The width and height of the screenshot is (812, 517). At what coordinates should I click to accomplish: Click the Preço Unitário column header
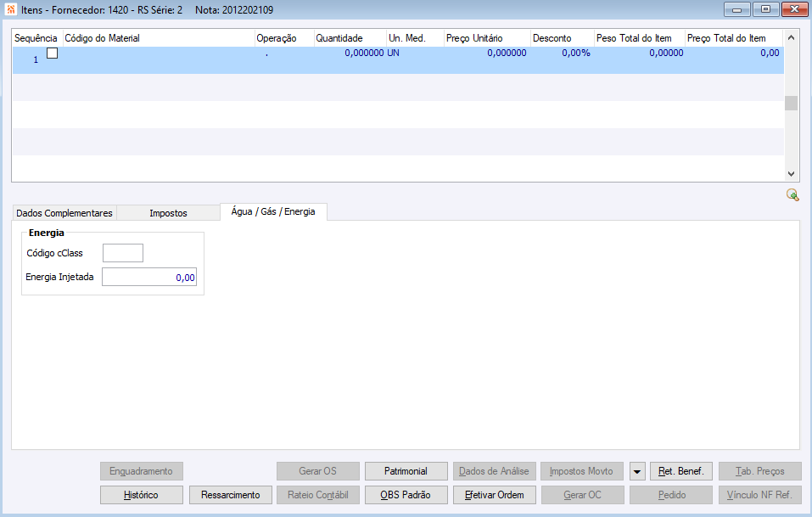click(487, 38)
